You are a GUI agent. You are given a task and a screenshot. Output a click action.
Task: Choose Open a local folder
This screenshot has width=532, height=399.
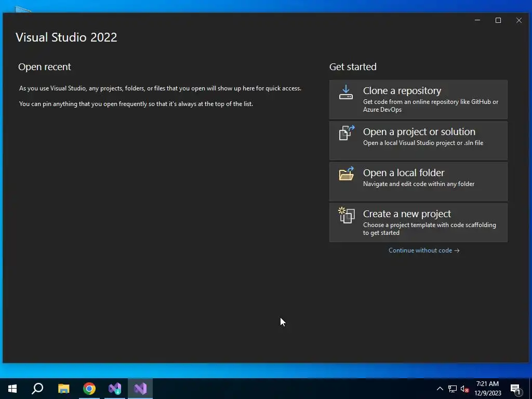[x=418, y=181]
